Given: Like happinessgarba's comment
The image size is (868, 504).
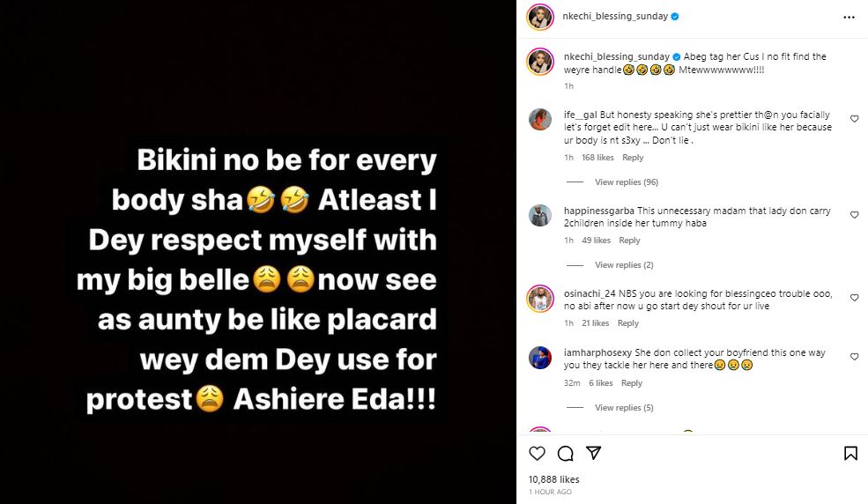Looking at the screenshot, I should point(854,214).
